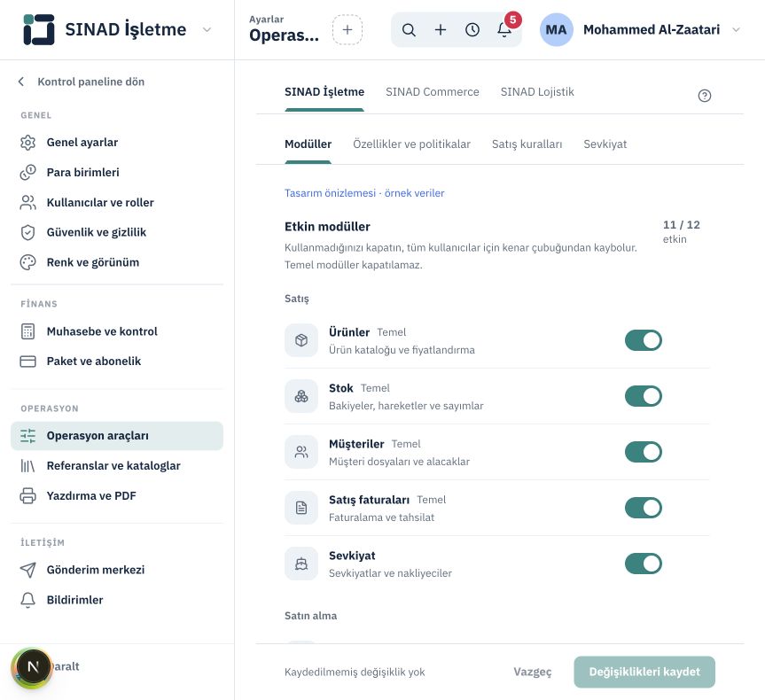Open the Satış kuralları tab

tap(527, 144)
